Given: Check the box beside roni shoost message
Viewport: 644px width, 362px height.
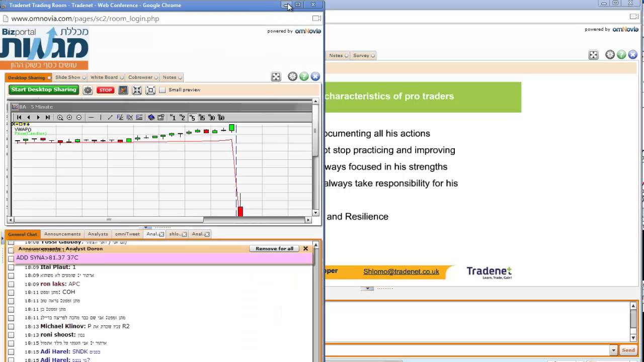Looking at the screenshot, I should 11,335.
